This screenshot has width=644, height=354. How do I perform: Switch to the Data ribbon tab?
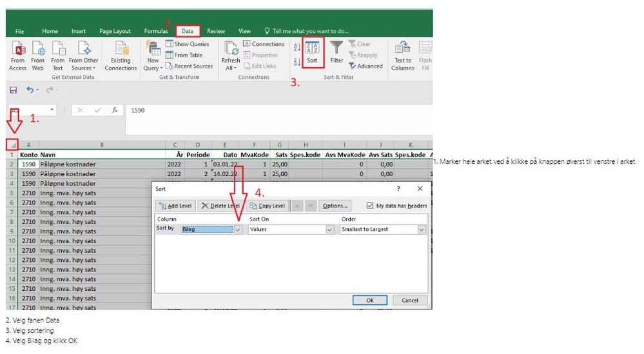[188, 31]
